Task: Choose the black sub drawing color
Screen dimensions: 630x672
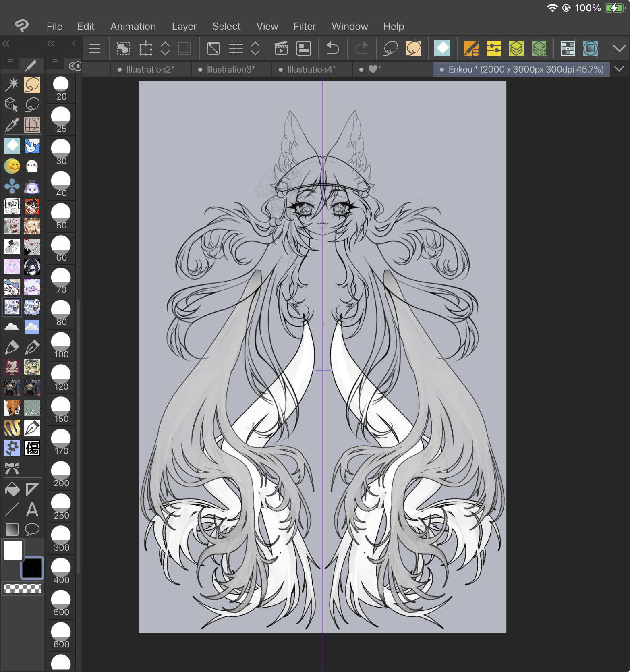Action: (32, 568)
